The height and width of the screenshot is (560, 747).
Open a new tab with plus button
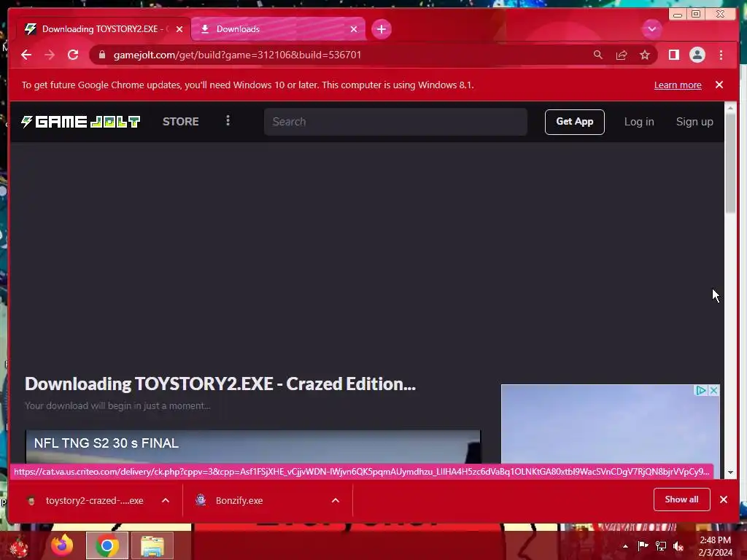coord(381,29)
